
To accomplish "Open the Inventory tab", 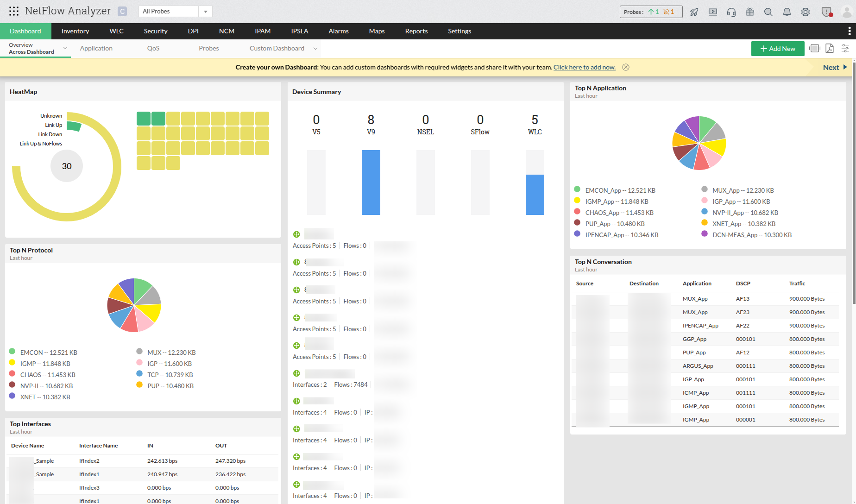I will point(75,31).
